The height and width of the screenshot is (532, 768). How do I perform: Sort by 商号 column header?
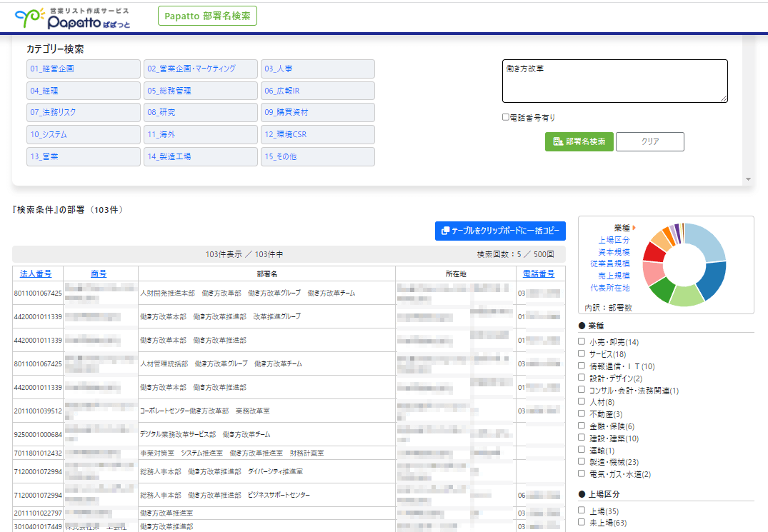[99, 274]
